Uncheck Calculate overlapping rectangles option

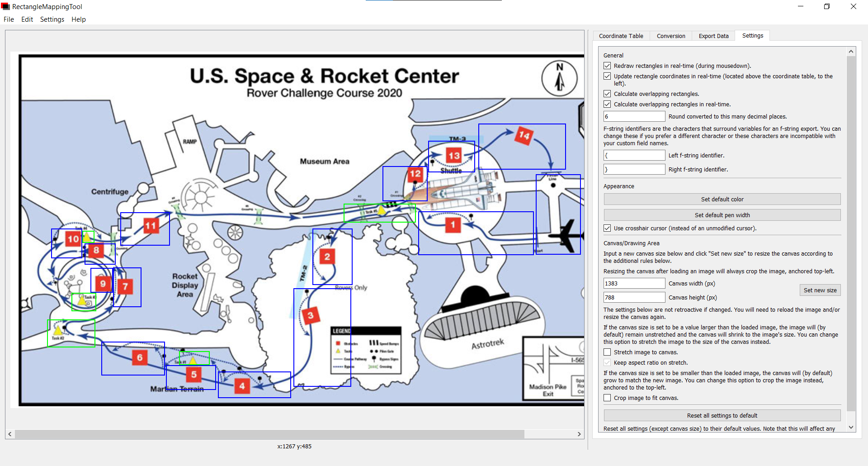pyautogui.click(x=607, y=94)
